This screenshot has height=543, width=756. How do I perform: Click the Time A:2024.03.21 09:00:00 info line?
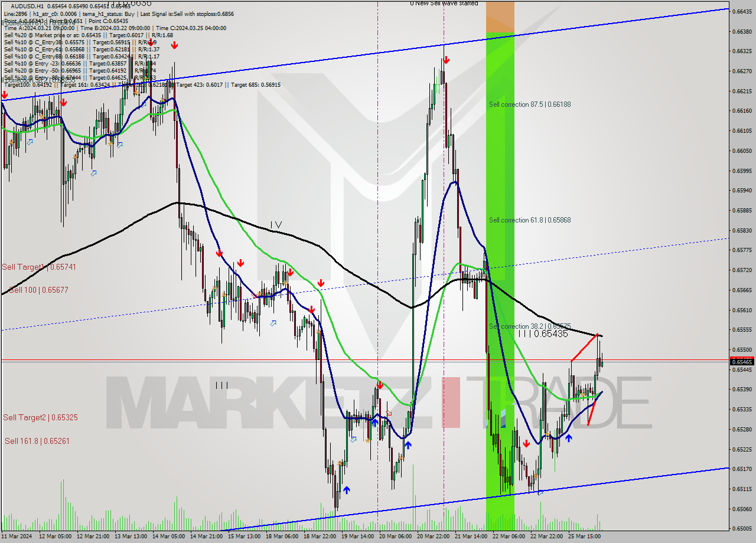115,28
